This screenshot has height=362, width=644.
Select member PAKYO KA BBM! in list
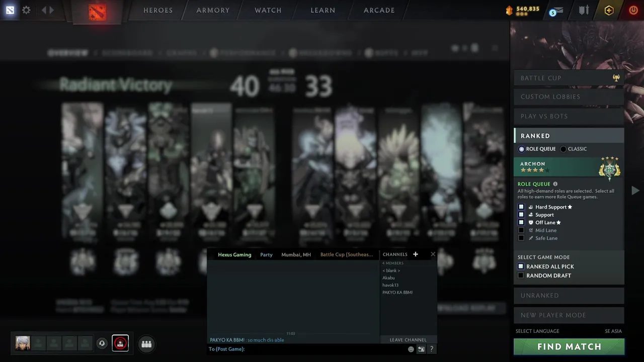point(397,293)
